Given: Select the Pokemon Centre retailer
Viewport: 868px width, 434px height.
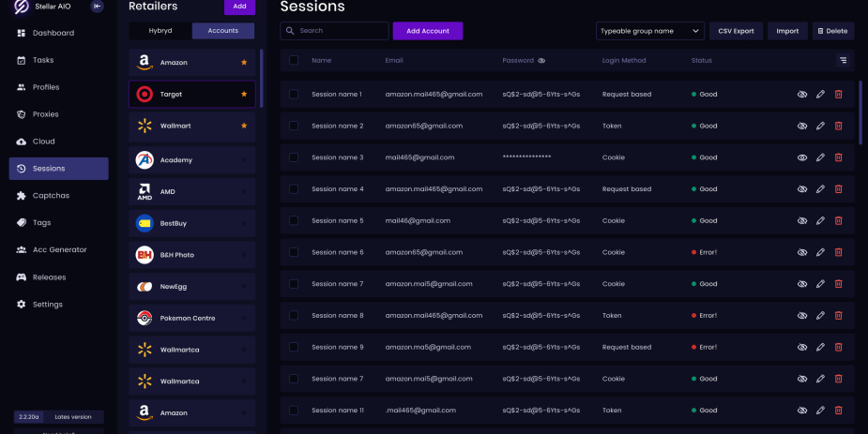Looking at the screenshot, I should pos(192,318).
